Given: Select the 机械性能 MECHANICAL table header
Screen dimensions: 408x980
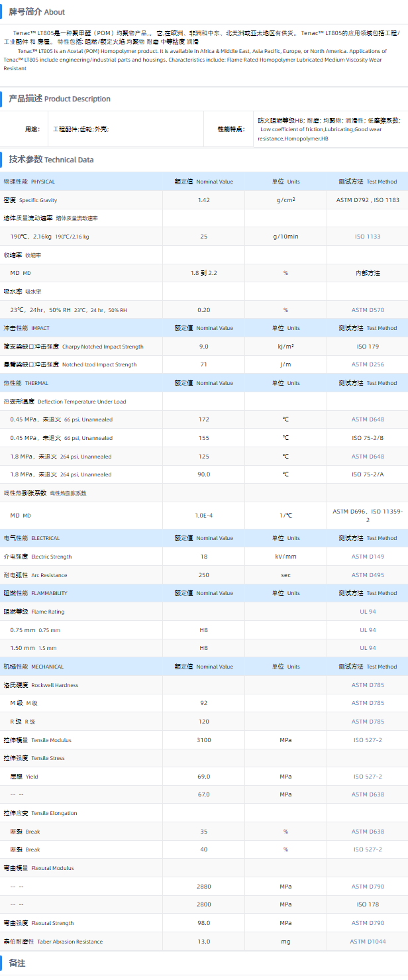Looking at the screenshot, I should tap(32, 667).
